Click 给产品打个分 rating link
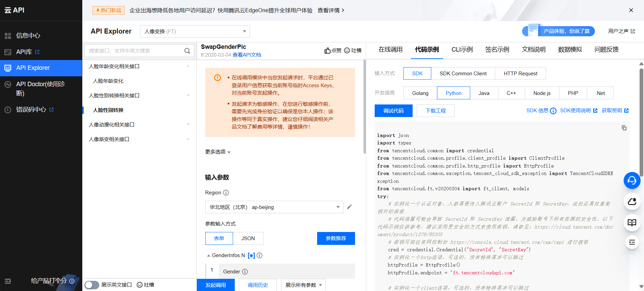 tap(53, 281)
